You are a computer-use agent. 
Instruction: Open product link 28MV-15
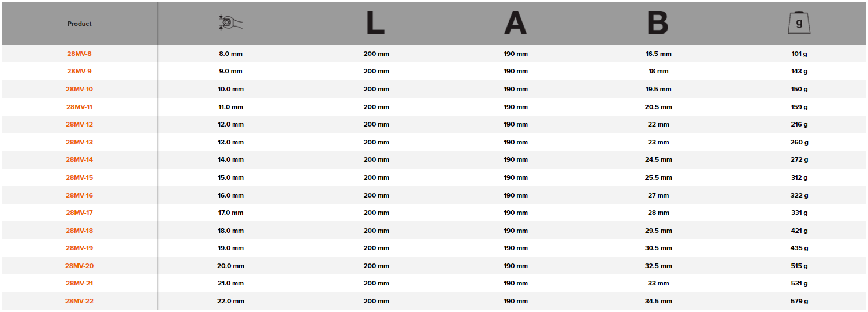(80, 177)
